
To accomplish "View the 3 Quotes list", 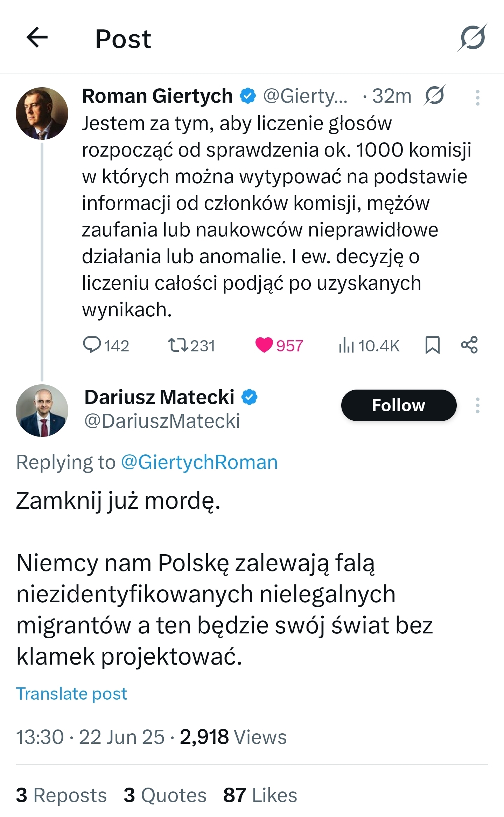I will 165,795.
